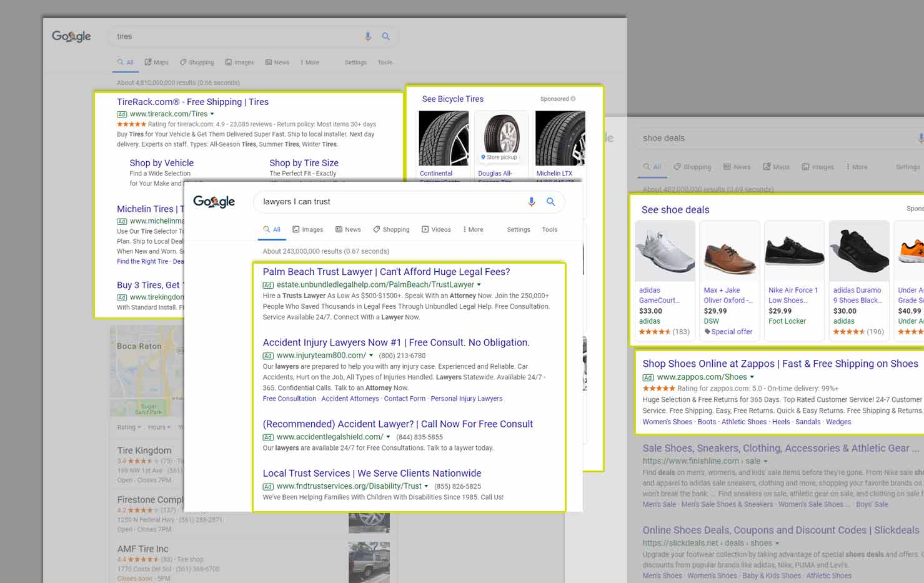Screen dimensions: 924x583
Task: Open TireRack.com Free Shipping ad headline
Action: [192, 102]
